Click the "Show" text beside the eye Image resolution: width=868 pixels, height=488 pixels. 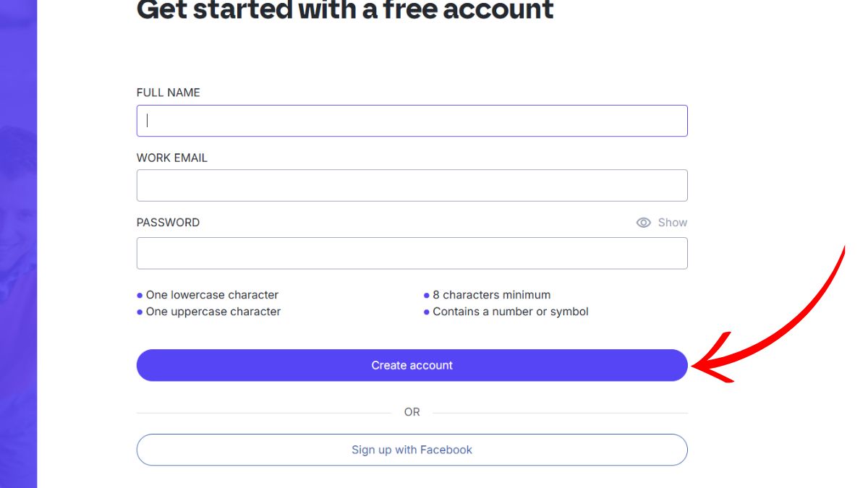[673, 223]
